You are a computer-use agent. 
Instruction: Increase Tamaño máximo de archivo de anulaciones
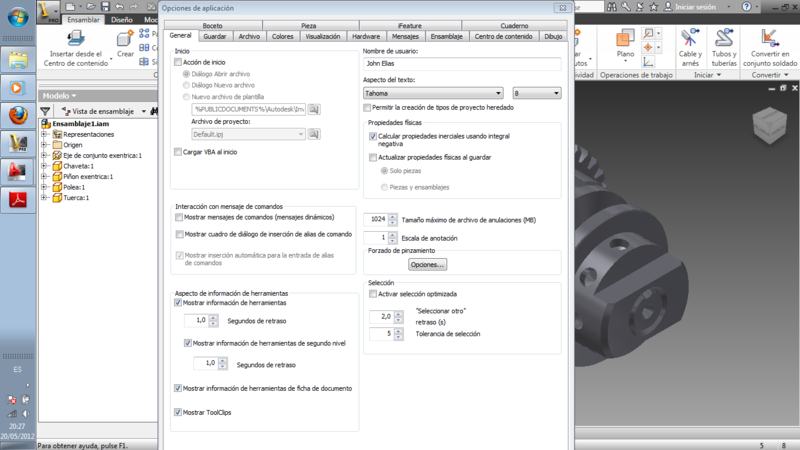392,217
